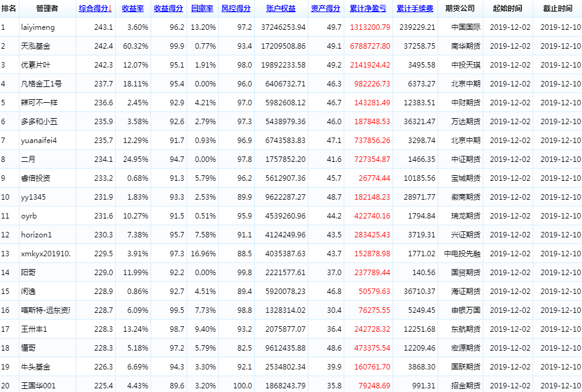Click the 资产得分 header link
The height and width of the screenshot is (392, 582).
(325, 9)
